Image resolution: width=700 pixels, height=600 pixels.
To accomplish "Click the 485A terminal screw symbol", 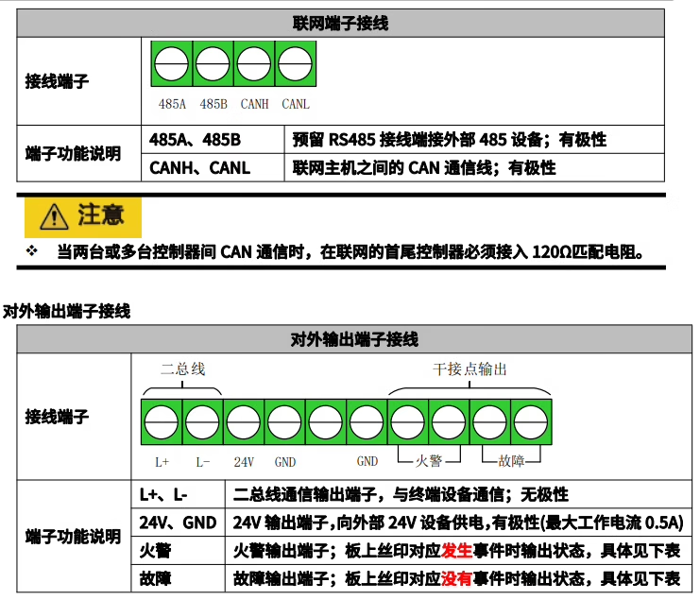I will pyautogui.click(x=172, y=65).
